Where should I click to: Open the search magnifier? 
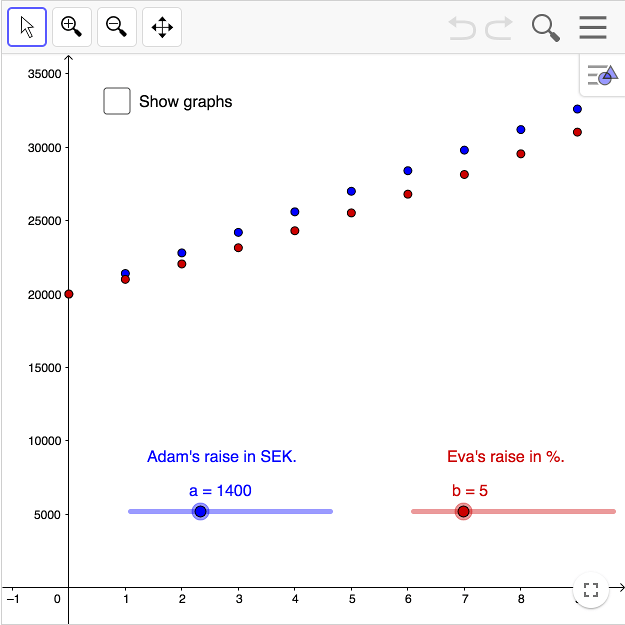pyautogui.click(x=546, y=28)
